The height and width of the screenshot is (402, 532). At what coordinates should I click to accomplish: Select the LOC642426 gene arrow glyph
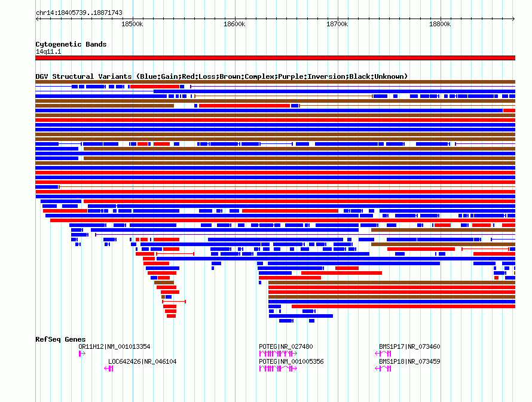(109, 369)
